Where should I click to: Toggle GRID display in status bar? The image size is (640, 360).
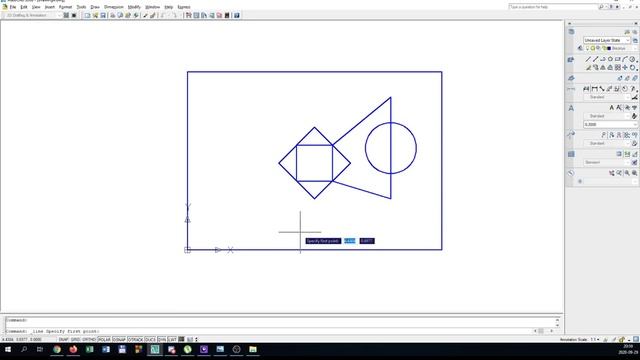(x=76, y=340)
